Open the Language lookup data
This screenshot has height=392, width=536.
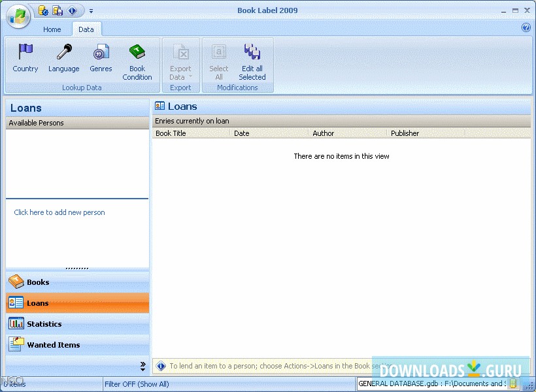pos(64,58)
